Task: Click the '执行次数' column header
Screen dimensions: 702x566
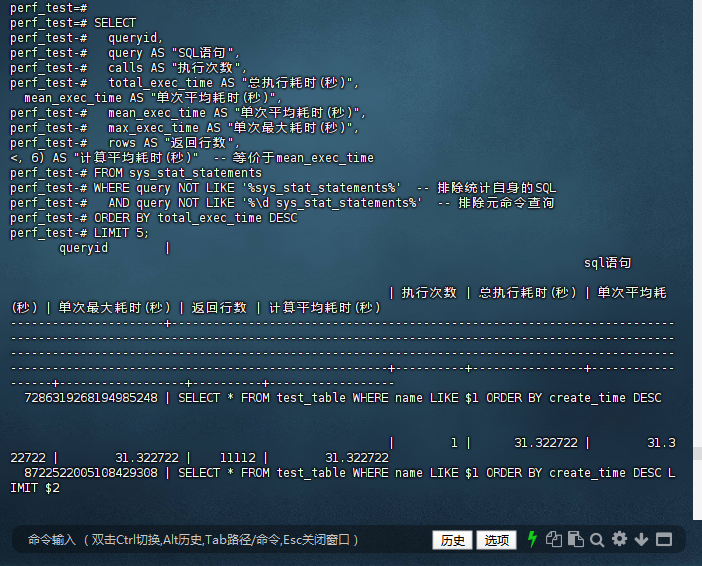Action: point(429,293)
